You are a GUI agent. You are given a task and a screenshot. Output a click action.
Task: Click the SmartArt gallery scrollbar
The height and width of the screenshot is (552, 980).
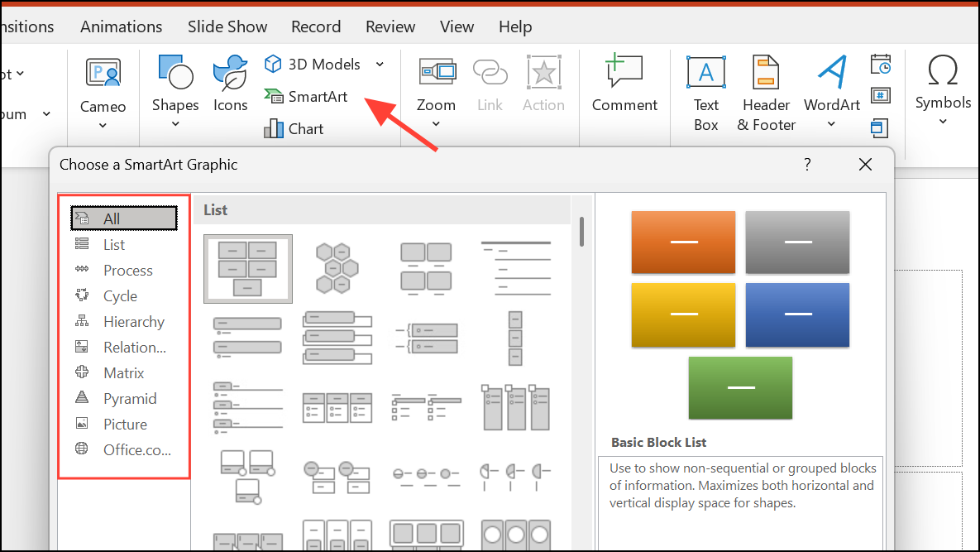tap(581, 233)
